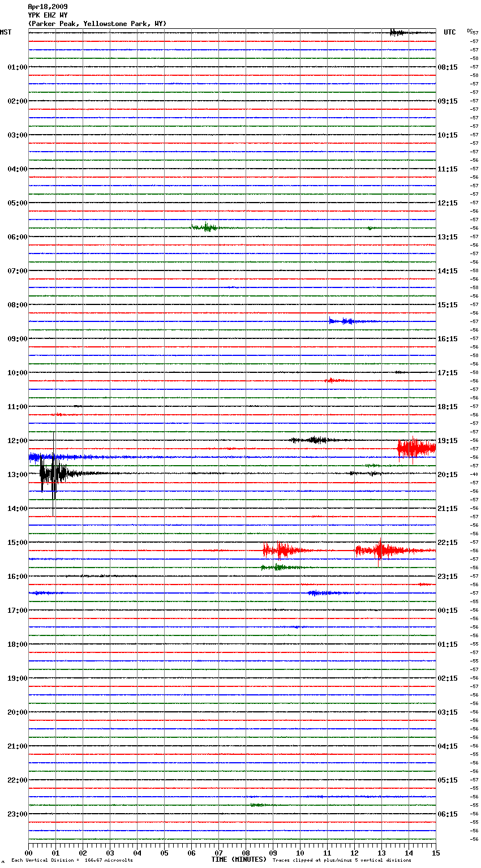The width and height of the screenshot is (481, 868).
Task: Select the 15:00 MST hour label
Action: click(x=17, y=543)
